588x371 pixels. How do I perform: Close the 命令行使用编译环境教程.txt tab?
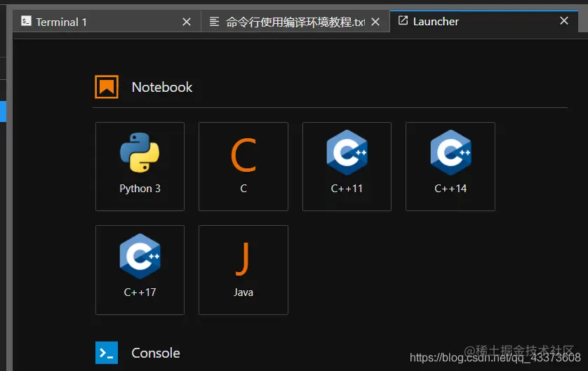pyautogui.click(x=375, y=22)
